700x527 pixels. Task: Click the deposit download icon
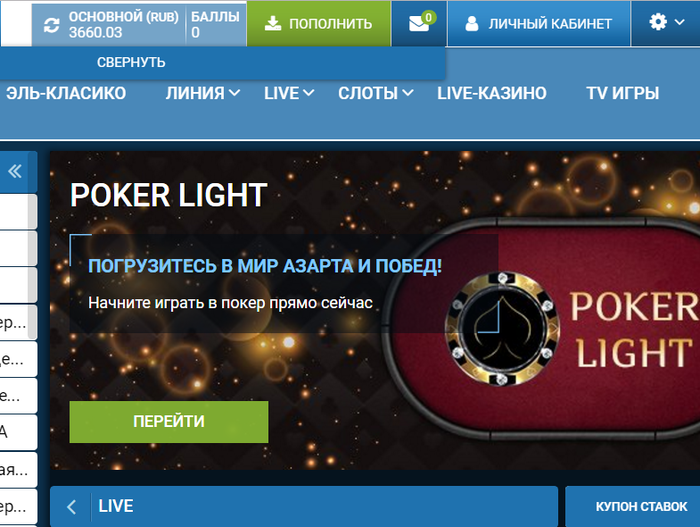[x=272, y=23]
